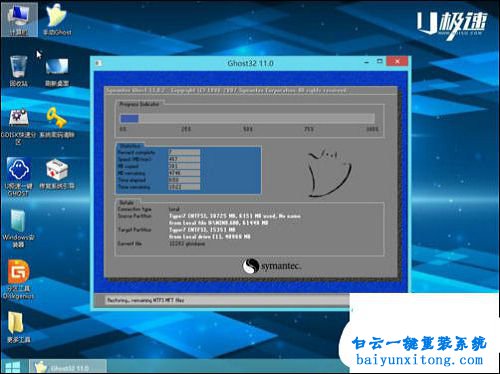Open the Computer desktop icon
The height and width of the screenshot is (374, 500).
pos(19,19)
